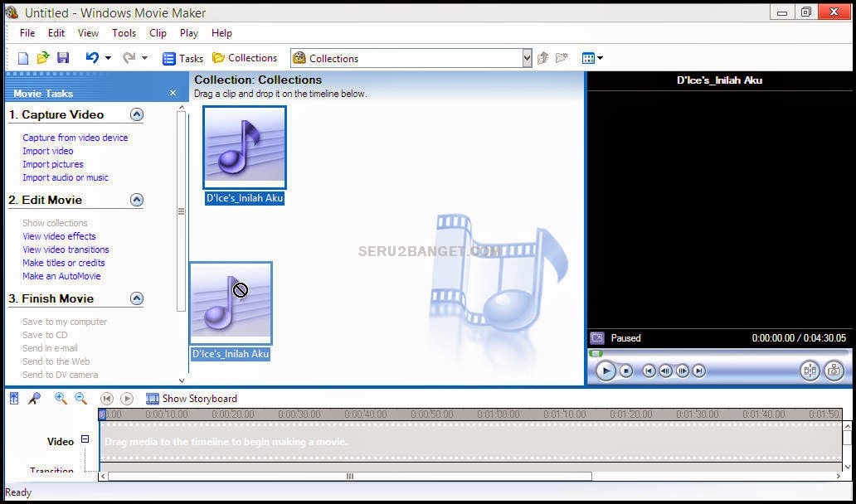This screenshot has width=856, height=504.
Task: Step to the next frame
Action: pos(683,371)
